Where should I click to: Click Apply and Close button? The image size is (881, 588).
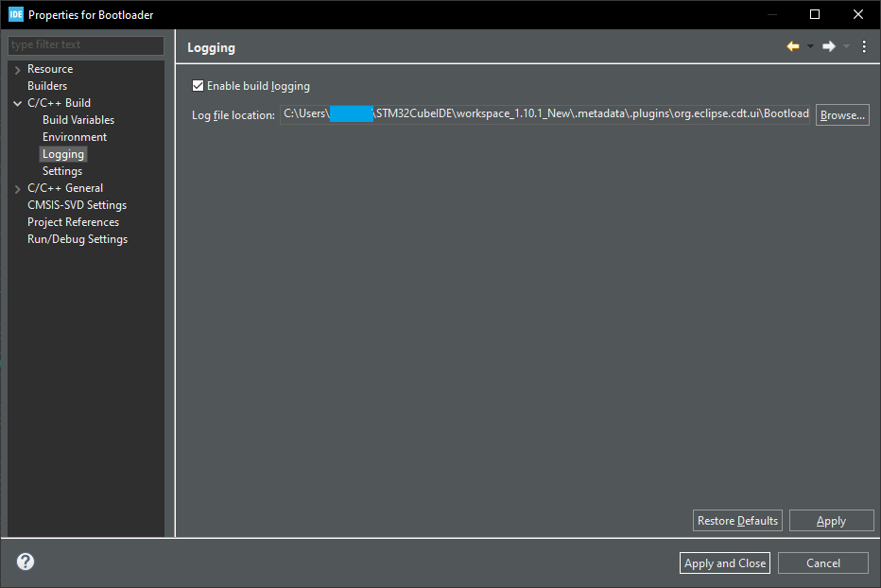pyautogui.click(x=725, y=562)
